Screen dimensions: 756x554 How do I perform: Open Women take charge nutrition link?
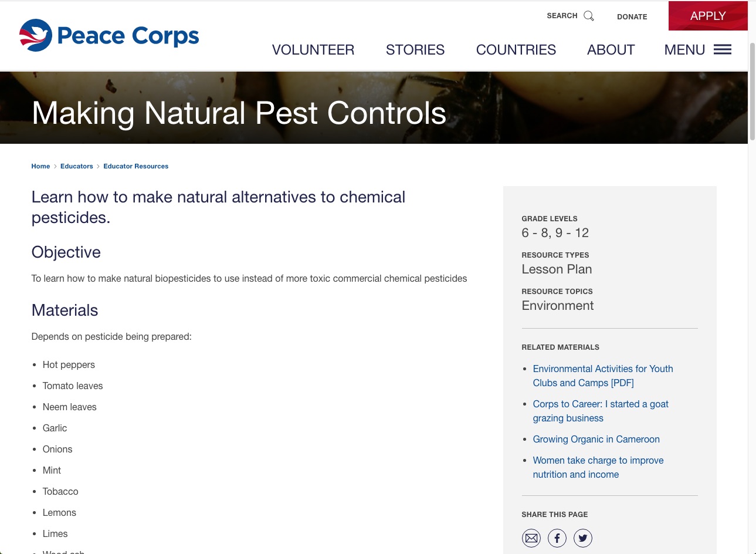tap(598, 467)
